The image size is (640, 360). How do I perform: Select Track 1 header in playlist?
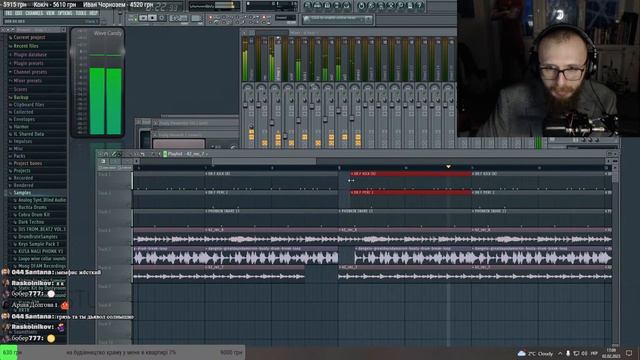click(x=114, y=181)
